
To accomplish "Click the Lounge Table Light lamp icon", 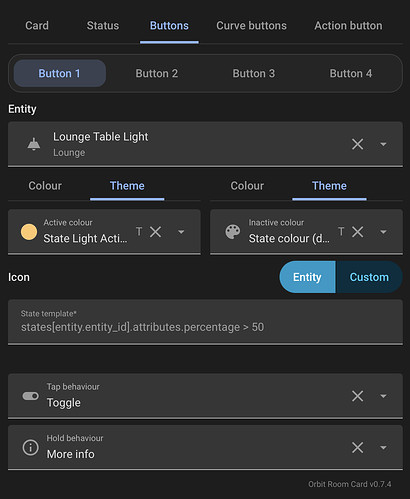I will [x=34, y=144].
